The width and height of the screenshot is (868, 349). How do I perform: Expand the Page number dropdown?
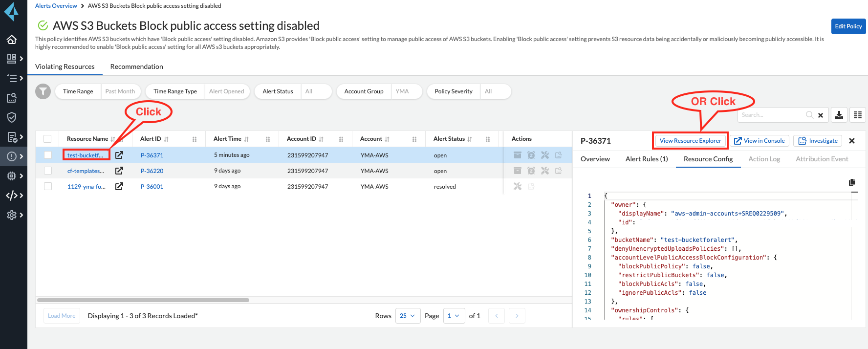point(453,316)
